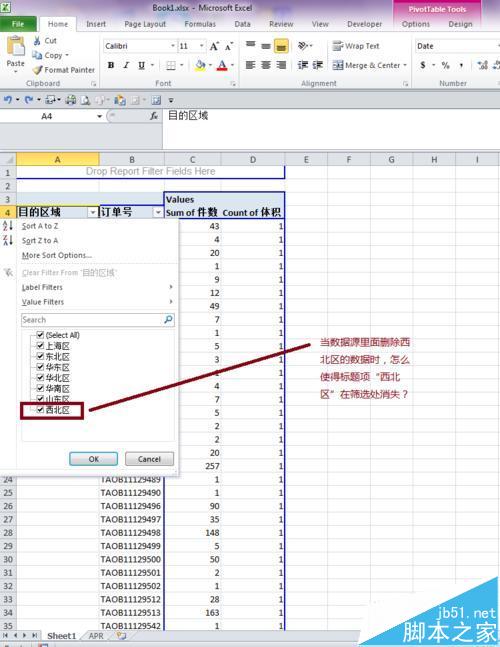500x647 pixels.
Task: Apply Italic formatting icon
Action: click(126, 65)
